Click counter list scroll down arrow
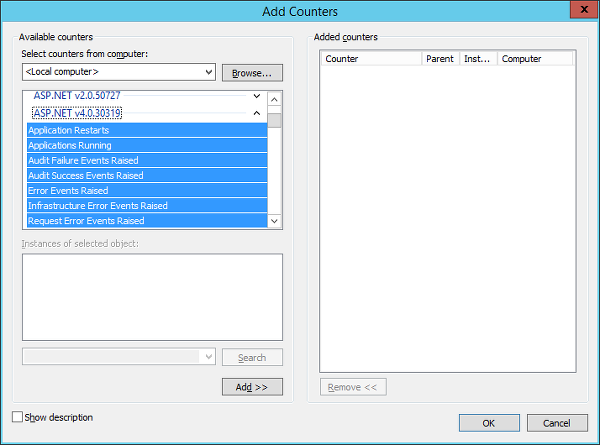 coord(274,221)
